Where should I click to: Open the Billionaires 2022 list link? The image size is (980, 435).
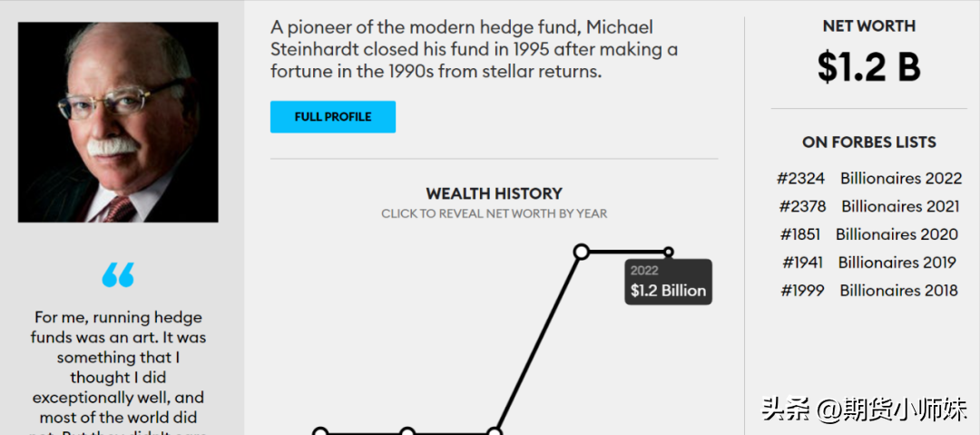(900, 178)
